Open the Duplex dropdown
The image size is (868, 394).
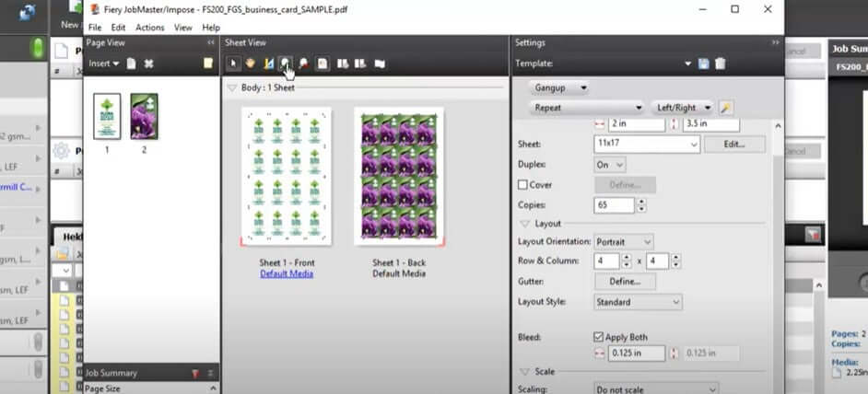pos(610,164)
